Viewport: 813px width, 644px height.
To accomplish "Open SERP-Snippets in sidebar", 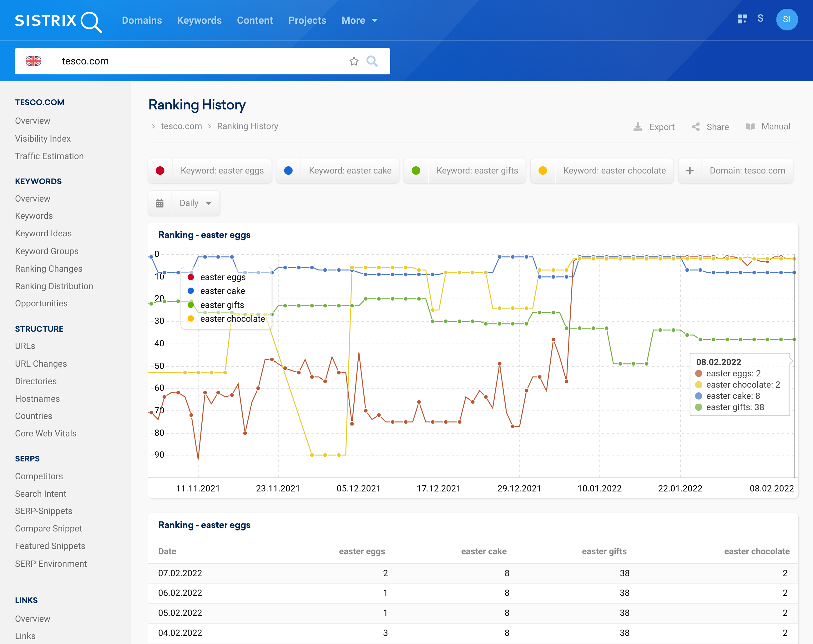I will pos(44,511).
